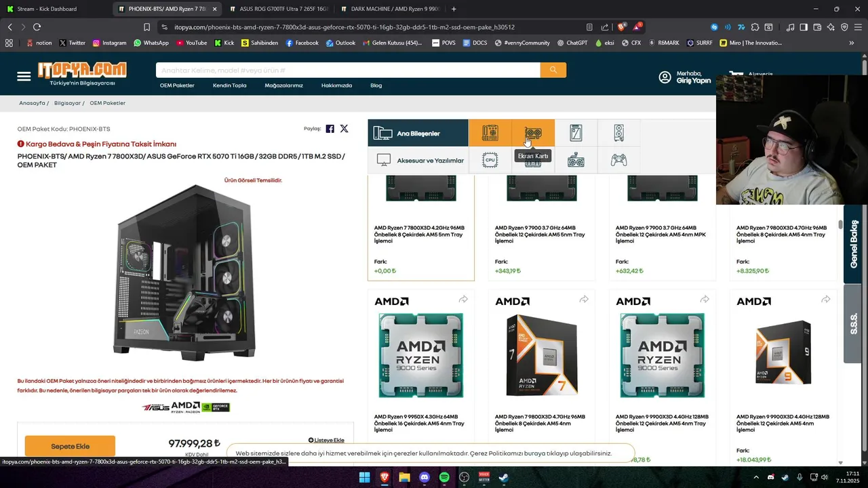Open the YouTube bookmark
The width and height of the screenshot is (868, 488).
click(x=192, y=43)
